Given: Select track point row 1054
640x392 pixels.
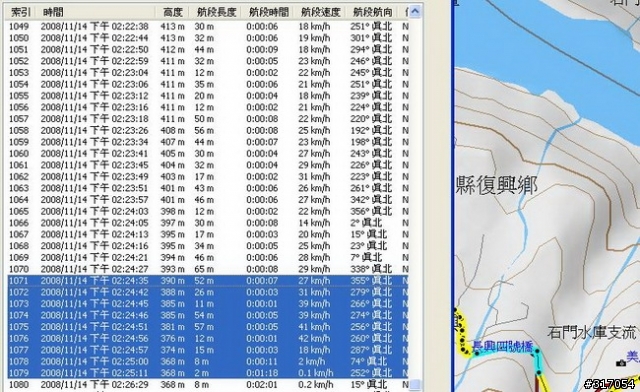Looking at the screenshot, I should click(208, 84).
